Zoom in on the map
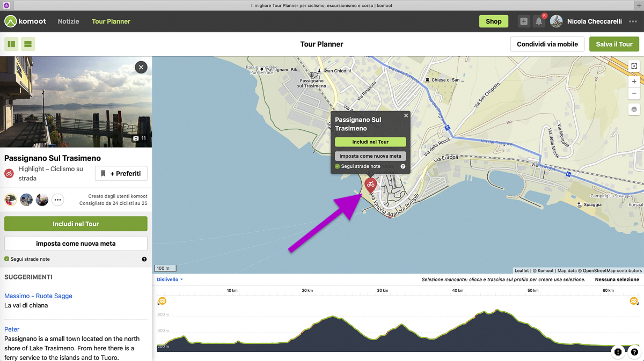Viewport: 644px width, 361px height. 634,82
